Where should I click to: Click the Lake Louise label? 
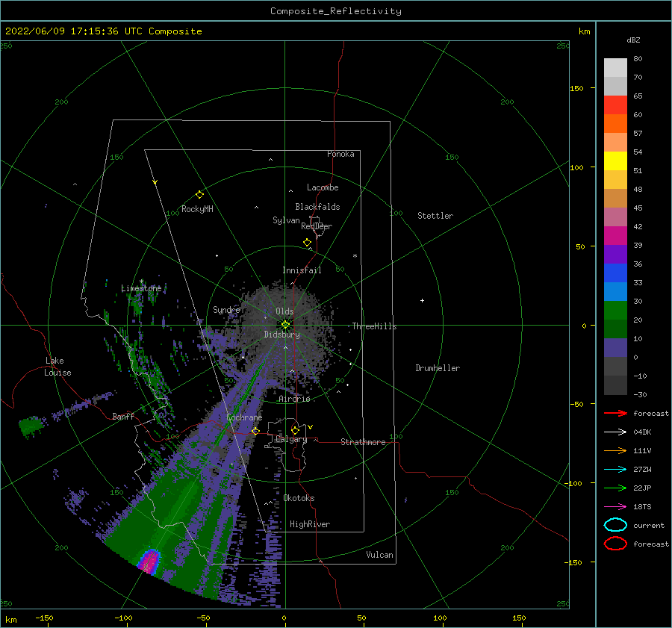[x=57, y=367]
